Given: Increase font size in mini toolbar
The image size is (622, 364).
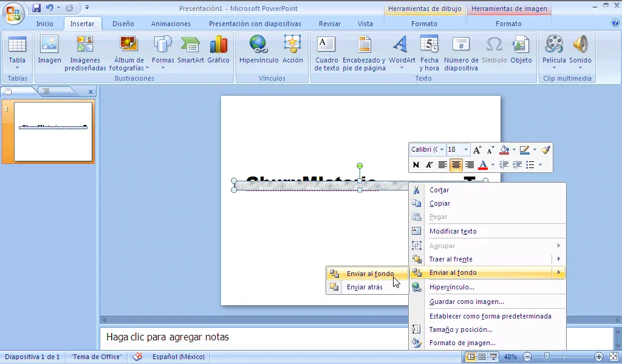Looking at the screenshot, I should point(477,150).
